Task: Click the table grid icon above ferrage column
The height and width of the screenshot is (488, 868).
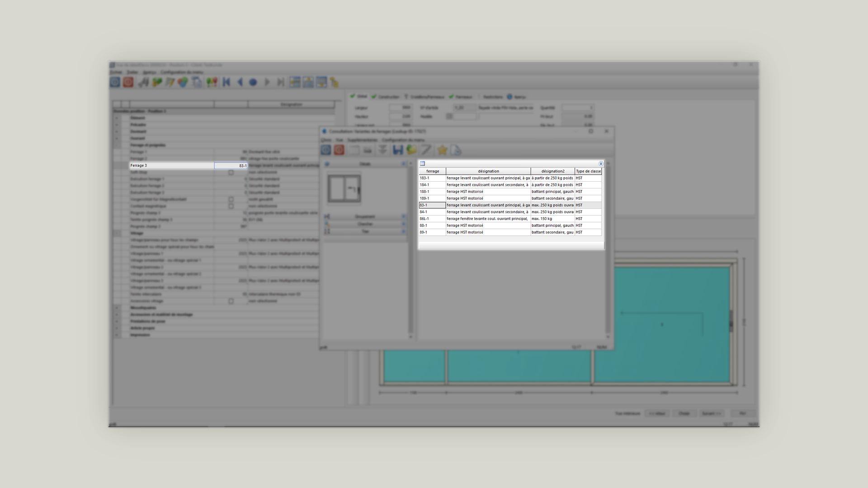Action: pos(422,164)
